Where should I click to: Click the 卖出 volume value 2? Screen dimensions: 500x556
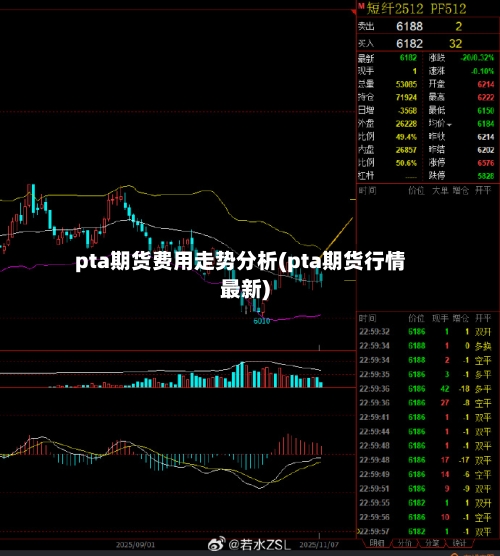point(459,26)
